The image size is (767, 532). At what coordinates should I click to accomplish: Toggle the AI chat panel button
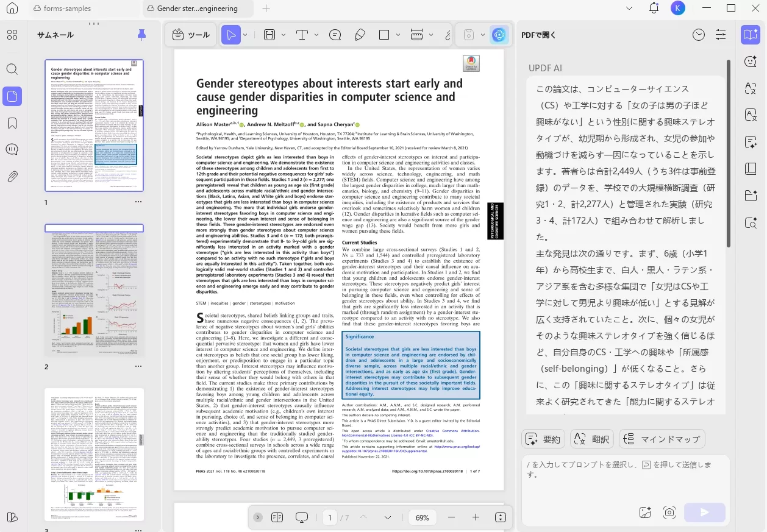(750, 35)
